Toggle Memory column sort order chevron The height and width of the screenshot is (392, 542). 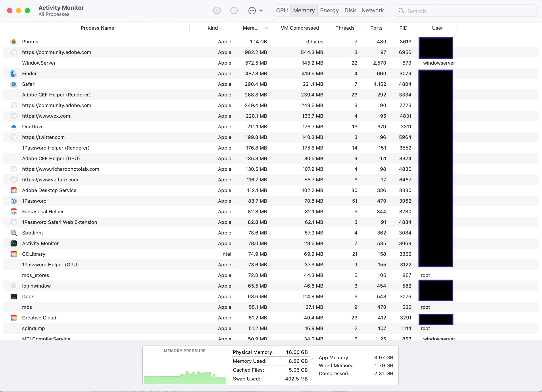266,28
